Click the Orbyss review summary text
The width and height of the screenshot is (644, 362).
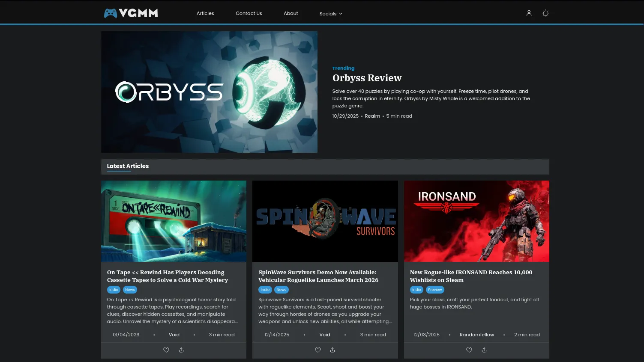(431, 98)
